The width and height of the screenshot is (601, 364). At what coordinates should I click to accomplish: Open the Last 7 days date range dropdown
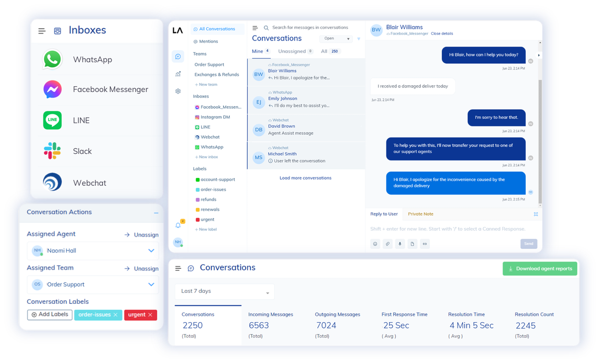click(224, 291)
